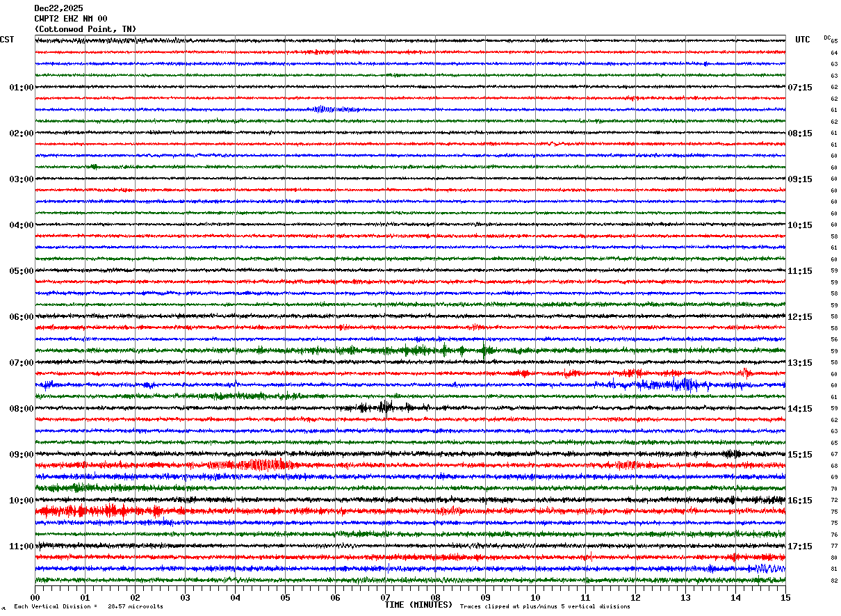This screenshot has width=841, height=616.
Task: Select the 05:00 CST time label
Action: pos(22,271)
